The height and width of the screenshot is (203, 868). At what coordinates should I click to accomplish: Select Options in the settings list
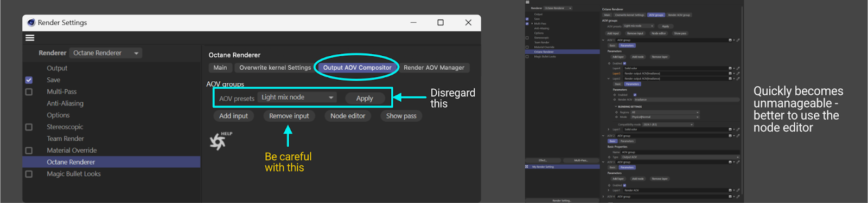point(58,115)
